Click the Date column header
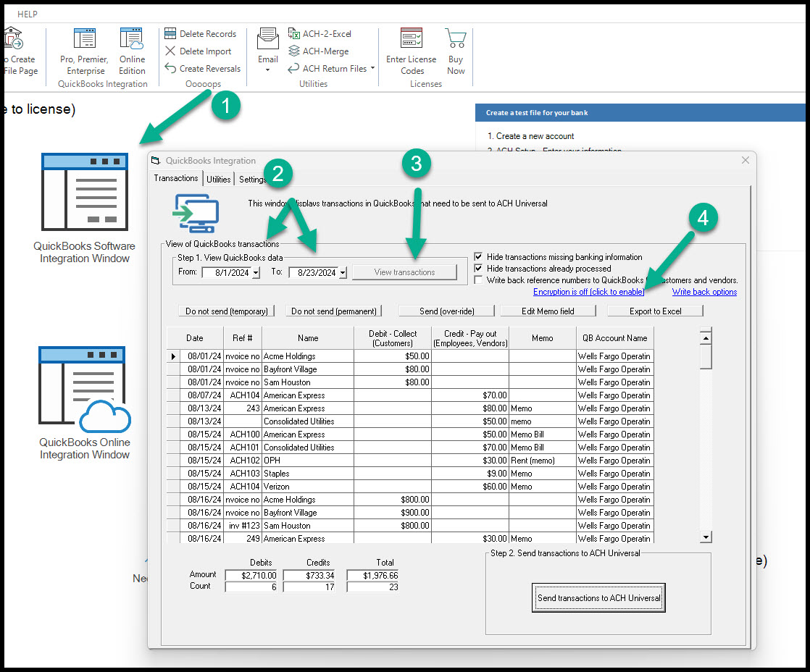Image resolution: width=810 pixels, height=672 pixels. 195,338
